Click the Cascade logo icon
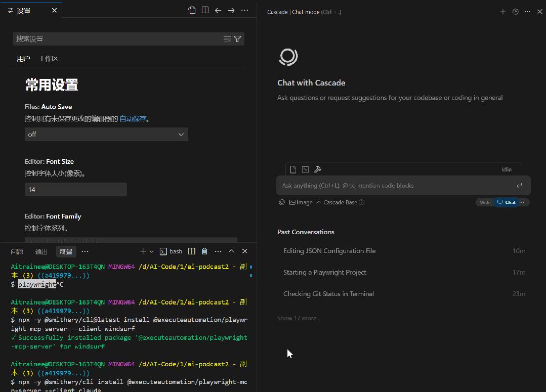The height and width of the screenshot is (392, 546). coord(288,57)
